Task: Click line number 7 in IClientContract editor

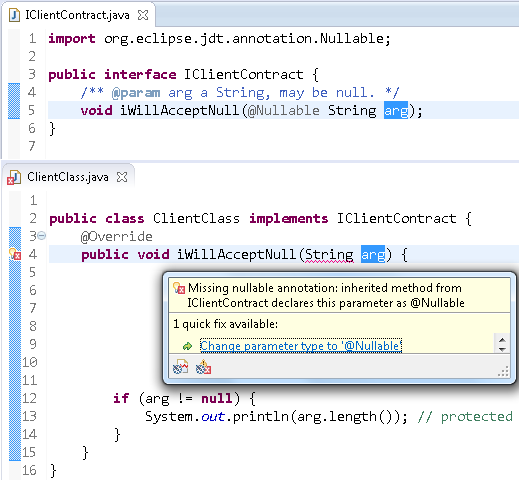Action: [32, 146]
